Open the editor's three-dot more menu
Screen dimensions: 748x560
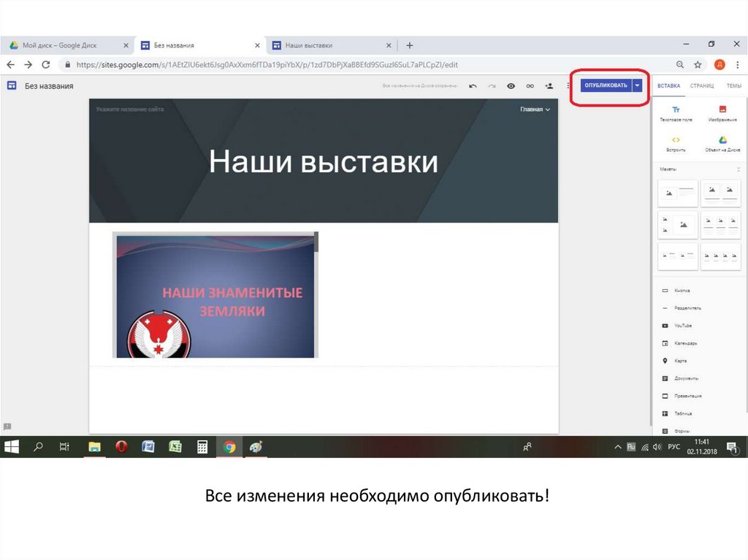[568, 86]
